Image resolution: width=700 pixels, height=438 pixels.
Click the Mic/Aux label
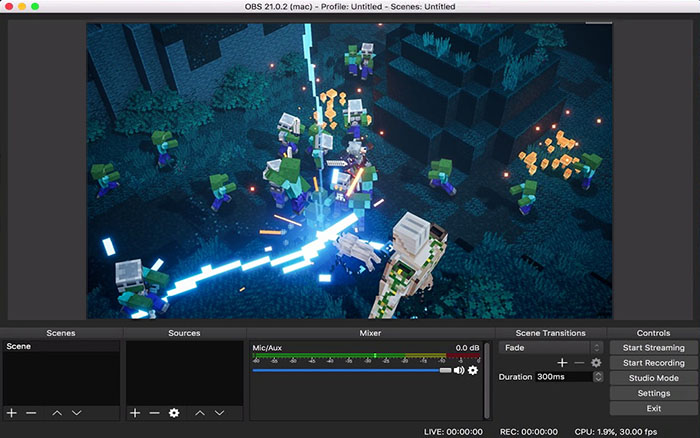tap(267, 347)
